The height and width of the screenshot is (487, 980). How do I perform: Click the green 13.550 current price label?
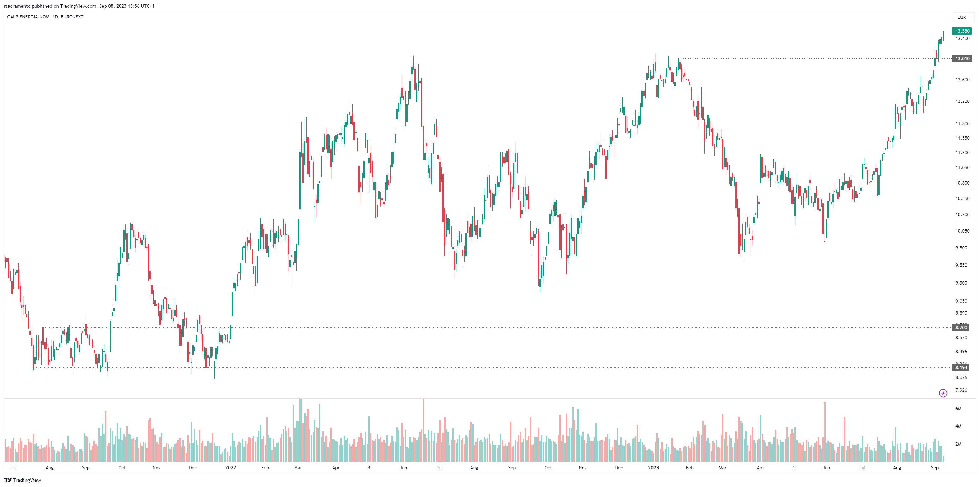tap(962, 31)
